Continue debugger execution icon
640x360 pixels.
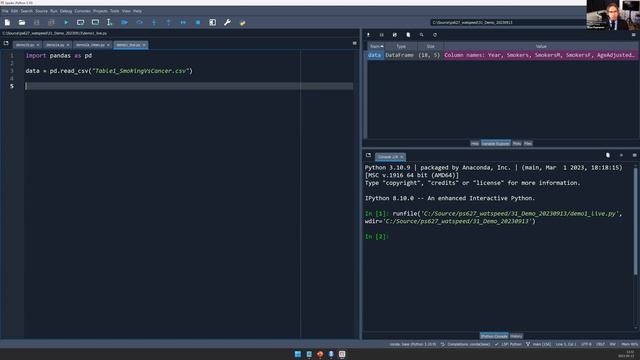point(183,22)
